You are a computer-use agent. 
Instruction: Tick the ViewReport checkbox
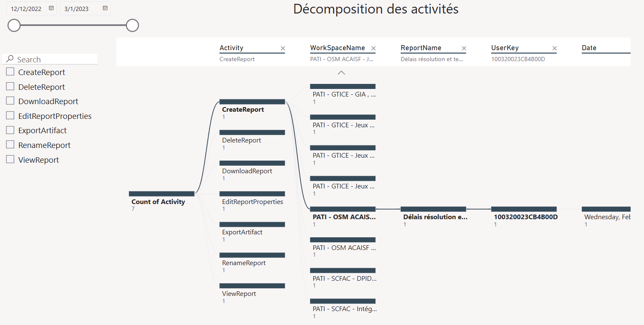10,160
